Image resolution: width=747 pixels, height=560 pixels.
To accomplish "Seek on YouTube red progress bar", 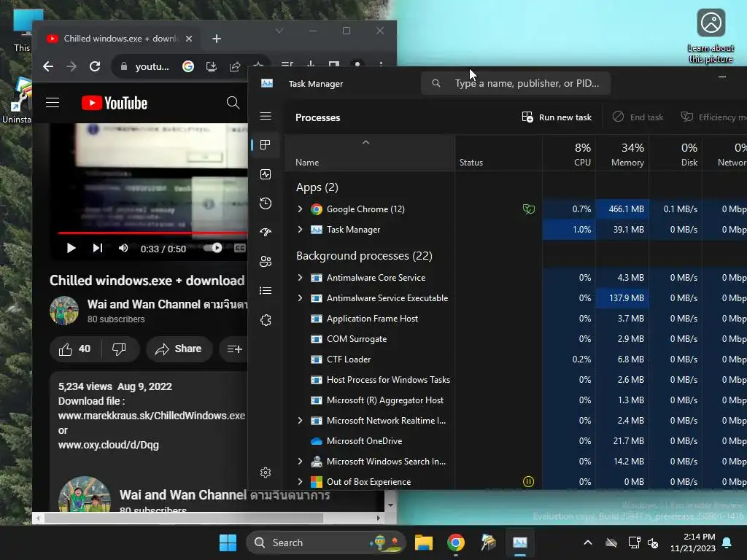I will pyautogui.click(x=152, y=233).
